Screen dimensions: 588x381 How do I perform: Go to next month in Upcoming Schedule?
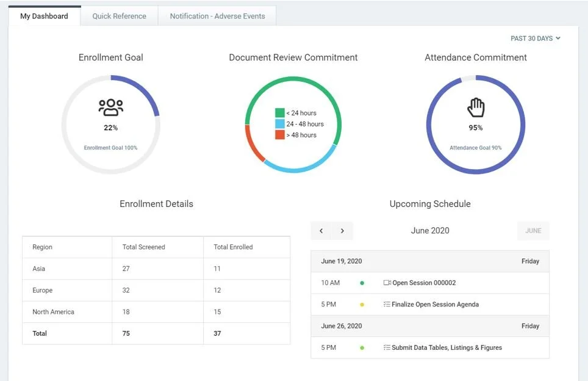tap(342, 231)
